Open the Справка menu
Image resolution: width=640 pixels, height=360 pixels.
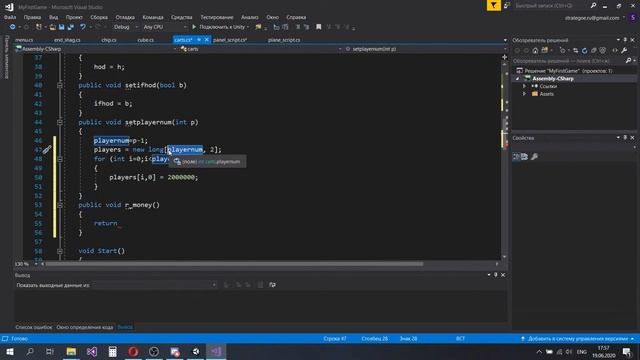296,17
